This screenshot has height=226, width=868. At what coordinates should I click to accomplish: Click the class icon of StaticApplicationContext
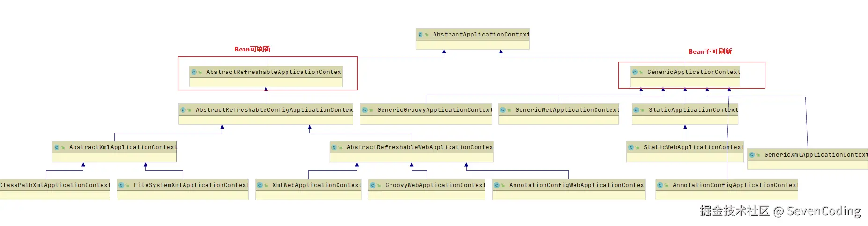click(636, 110)
